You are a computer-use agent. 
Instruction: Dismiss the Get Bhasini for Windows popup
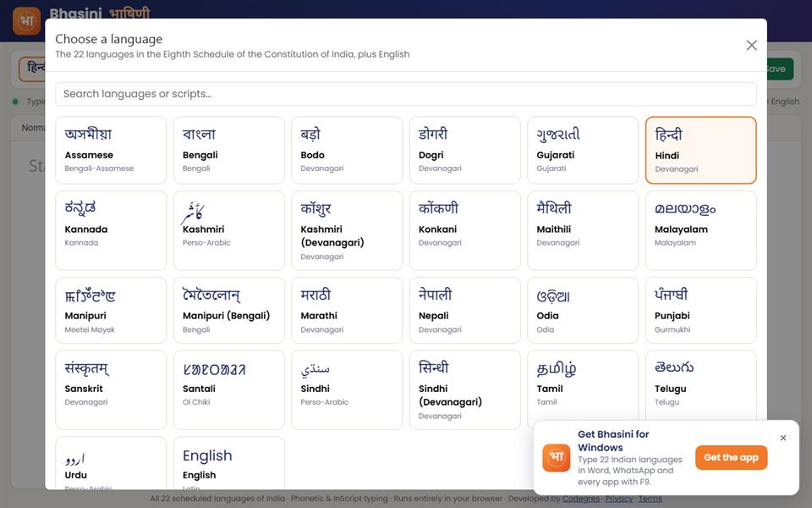pyautogui.click(x=783, y=438)
